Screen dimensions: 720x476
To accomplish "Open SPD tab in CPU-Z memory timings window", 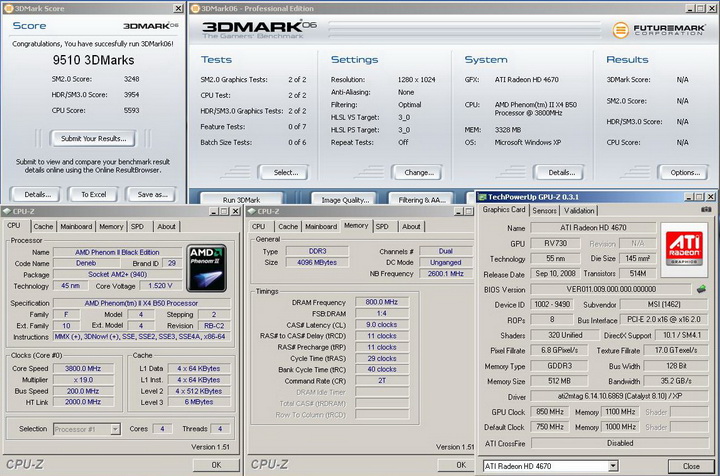I will click(382, 226).
